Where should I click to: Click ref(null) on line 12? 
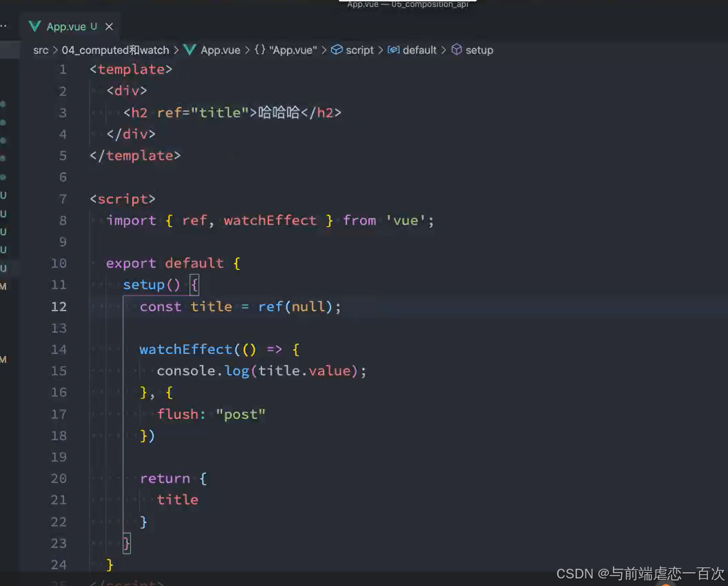point(295,307)
